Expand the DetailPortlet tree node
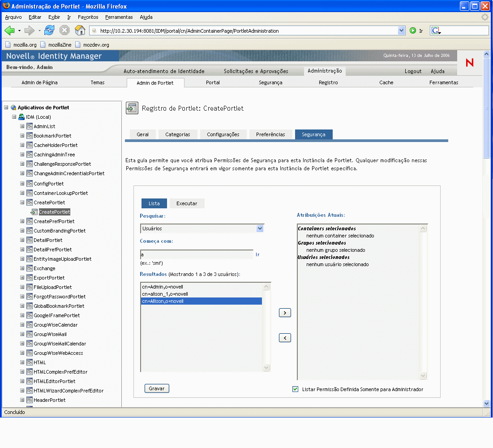 [x=22, y=240]
